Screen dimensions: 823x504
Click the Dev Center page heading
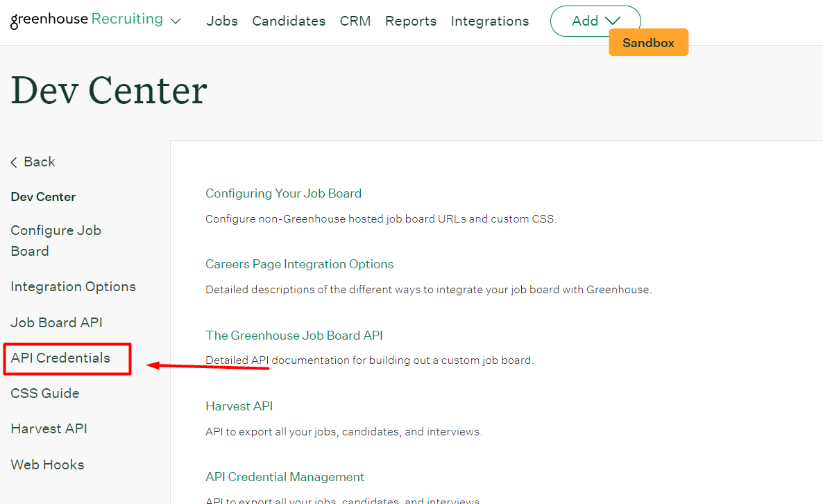(109, 91)
